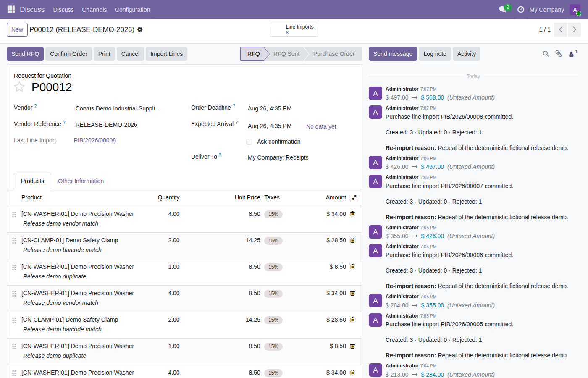Viewport: 588px width, 378px height.
Task: Grab drag handle of first Demo Safety Clamp row
Action: tap(14, 241)
